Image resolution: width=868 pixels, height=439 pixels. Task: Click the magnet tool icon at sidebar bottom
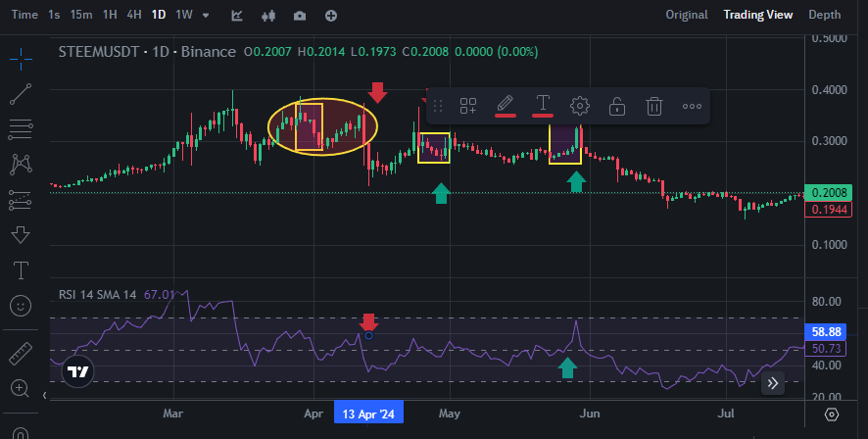tap(20, 432)
